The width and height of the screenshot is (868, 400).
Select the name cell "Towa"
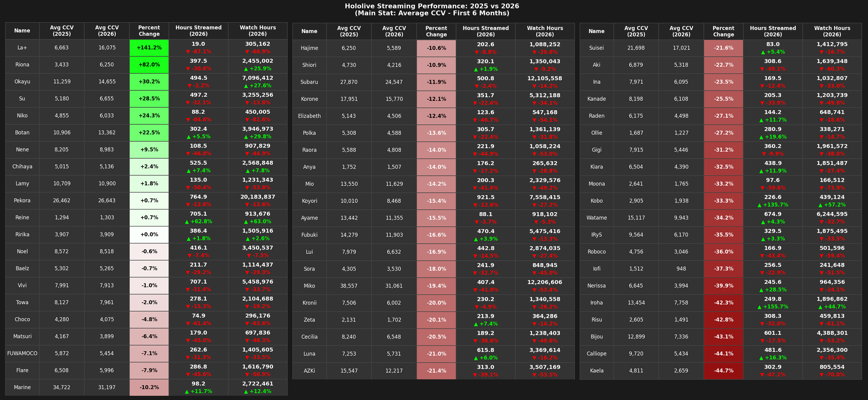click(x=22, y=302)
